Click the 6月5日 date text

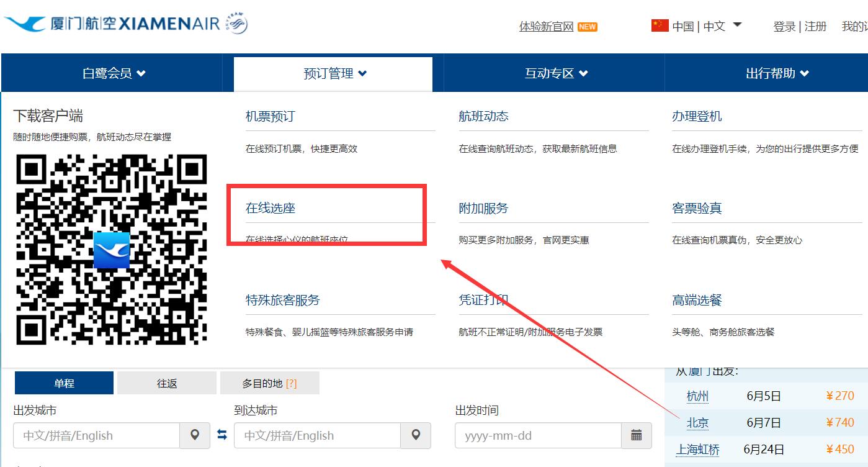coord(764,396)
